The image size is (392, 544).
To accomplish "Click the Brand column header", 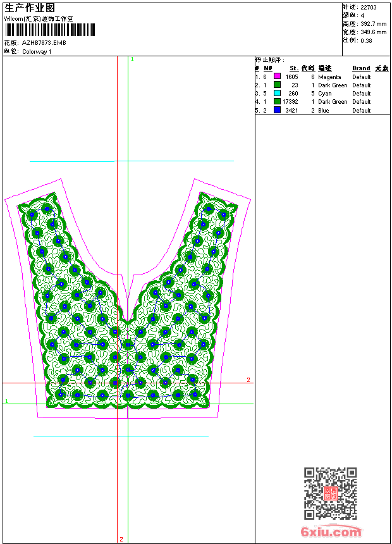I will pos(361,68).
